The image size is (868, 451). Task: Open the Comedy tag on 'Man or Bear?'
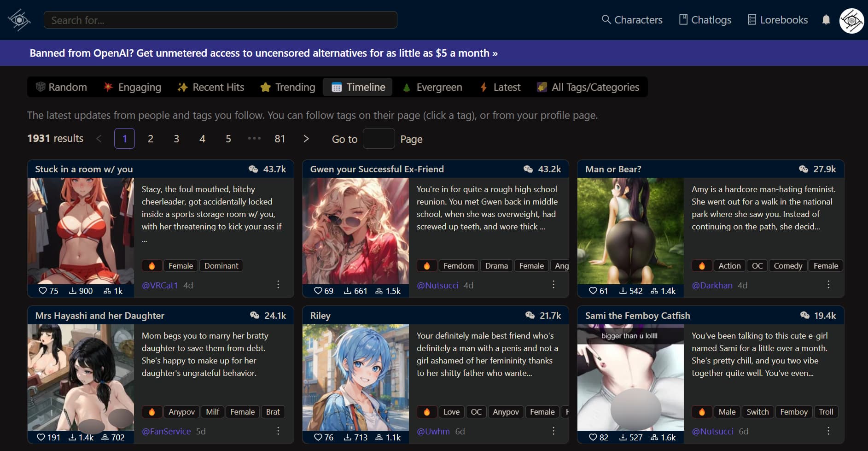[788, 266]
